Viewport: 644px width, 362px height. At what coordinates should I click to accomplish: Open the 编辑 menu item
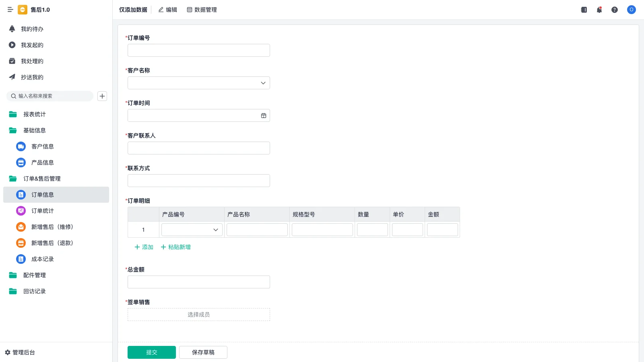(x=167, y=10)
